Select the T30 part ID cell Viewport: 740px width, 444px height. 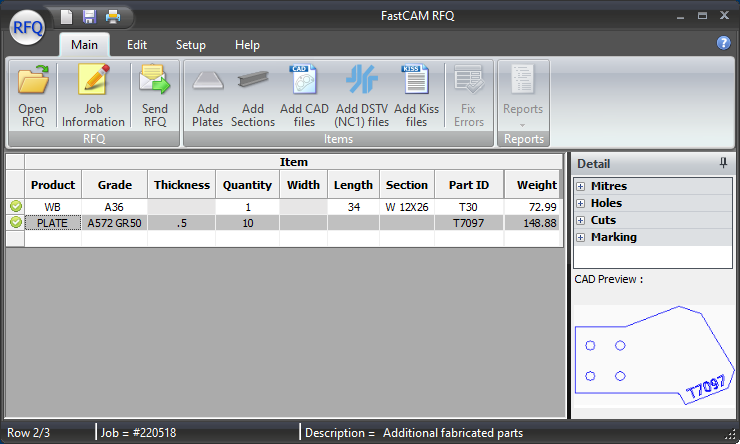469,207
